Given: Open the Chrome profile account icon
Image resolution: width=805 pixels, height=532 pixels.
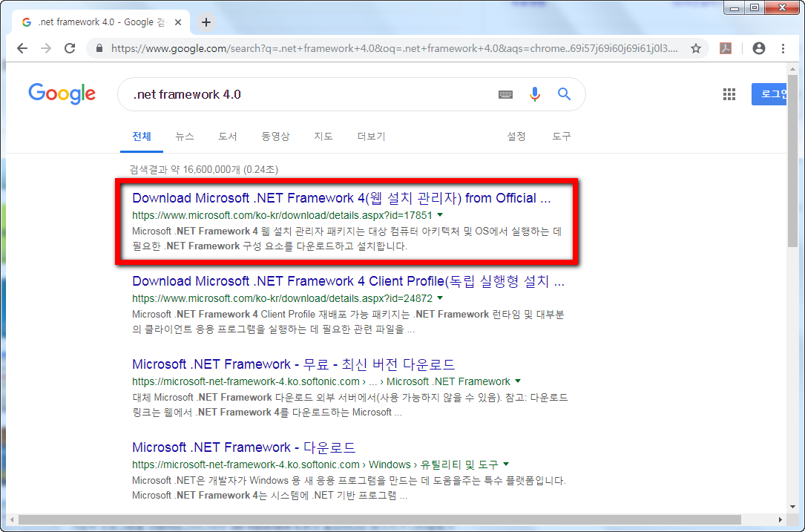Looking at the screenshot, I should 759,48.
